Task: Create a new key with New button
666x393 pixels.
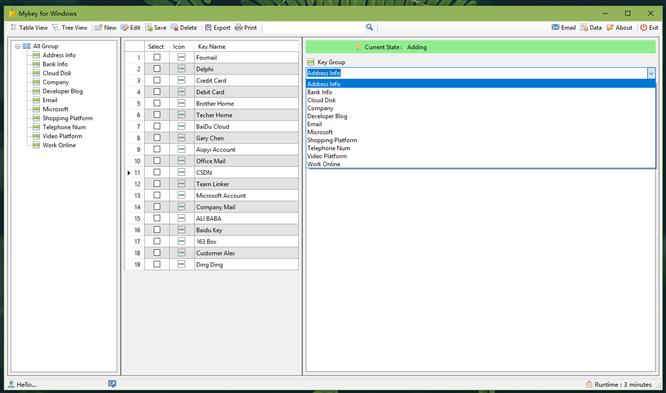Action: [105, 28]
